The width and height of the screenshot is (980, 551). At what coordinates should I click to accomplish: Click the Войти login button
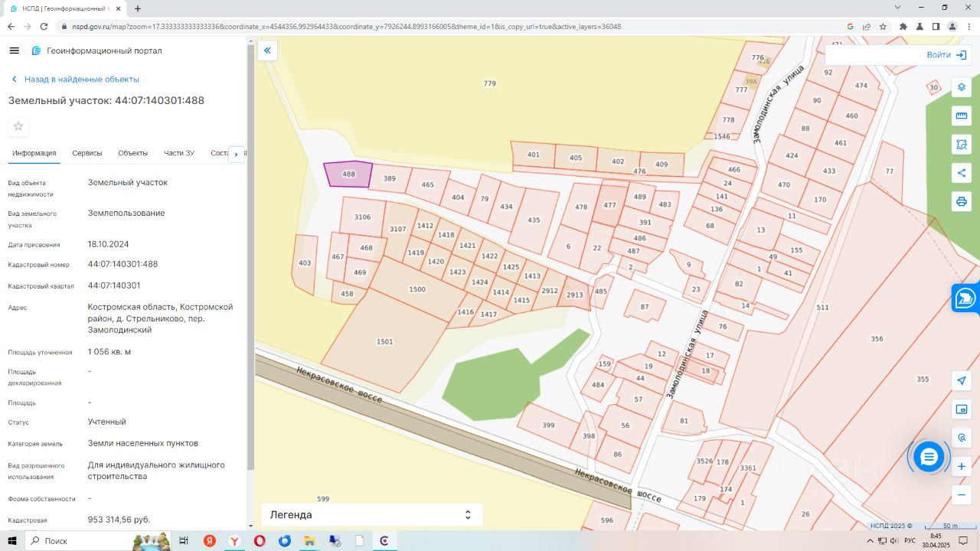(x=946, y=55)
